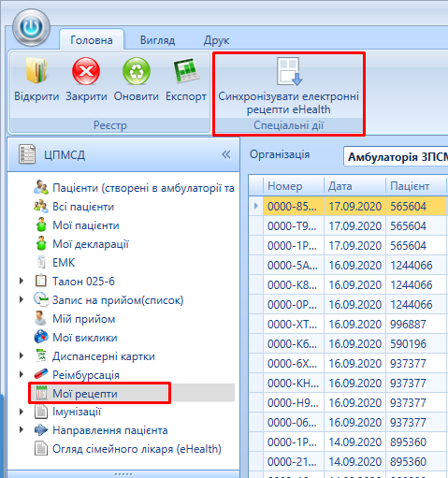Expand the Реімбурсація node arrow
448x478 pixels.
click(22, 374)
